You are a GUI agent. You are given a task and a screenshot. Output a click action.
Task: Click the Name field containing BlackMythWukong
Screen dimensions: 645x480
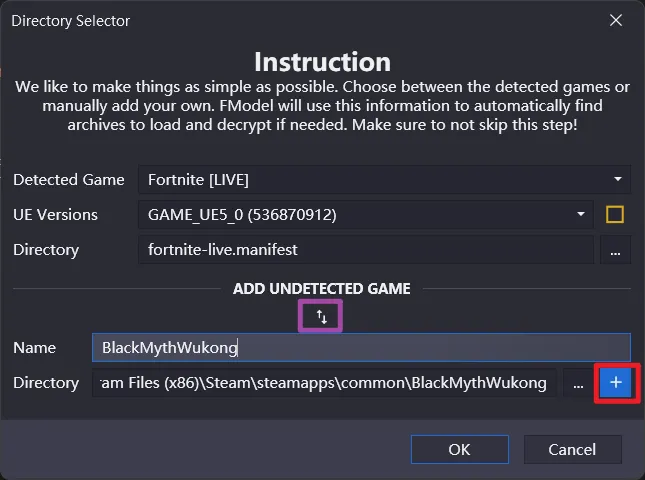pyautogui.click(x=361, y=348)
